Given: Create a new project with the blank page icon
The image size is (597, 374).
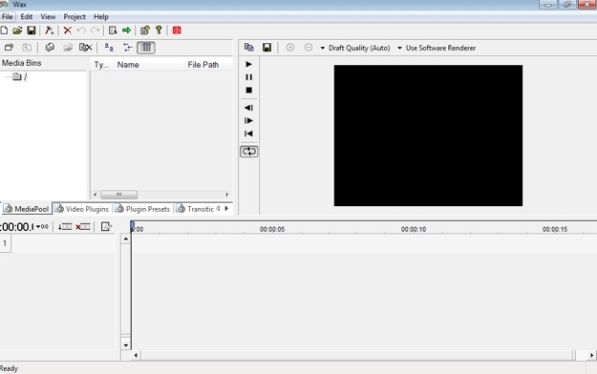Looking at the screenshot, I should tap(4, 30).
